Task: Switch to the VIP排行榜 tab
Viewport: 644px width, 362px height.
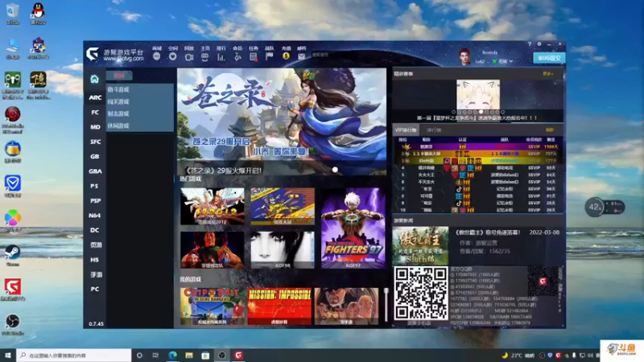Action: point(406,130)
